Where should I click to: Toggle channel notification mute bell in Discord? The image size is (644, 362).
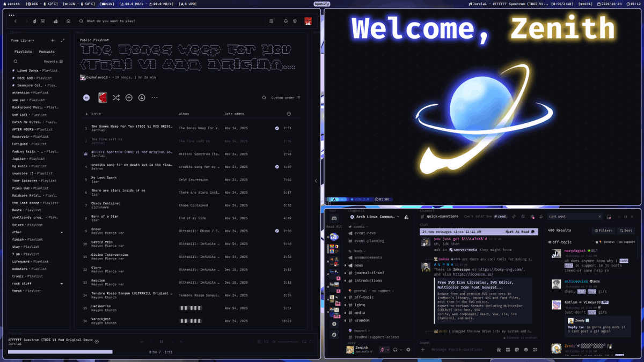(x=523, y=217)
